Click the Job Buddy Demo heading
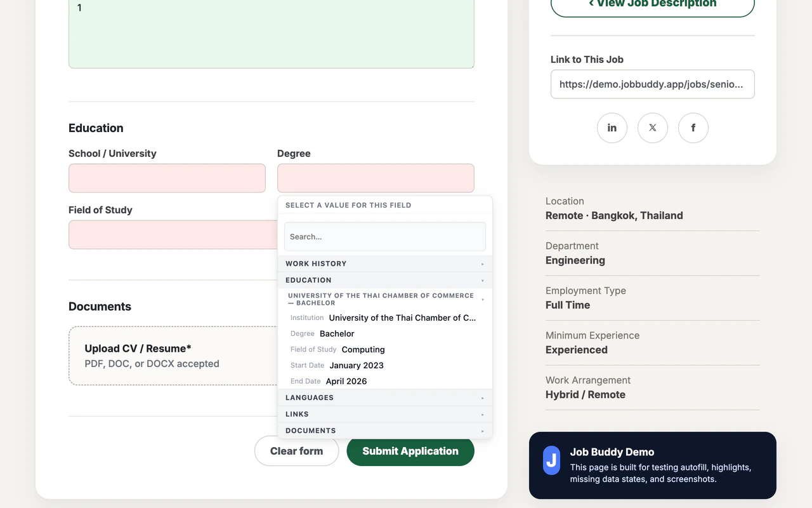 click(612, 452)
